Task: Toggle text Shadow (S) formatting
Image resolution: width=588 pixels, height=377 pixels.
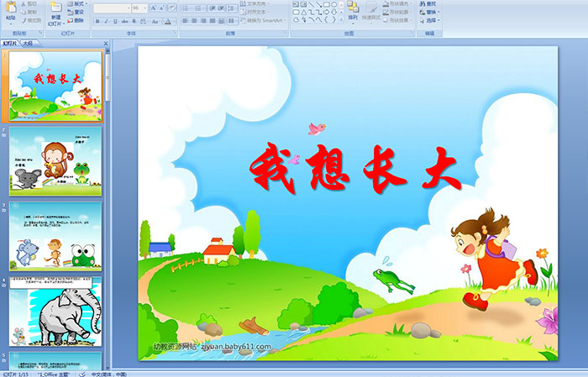Action: click(134, 21)
